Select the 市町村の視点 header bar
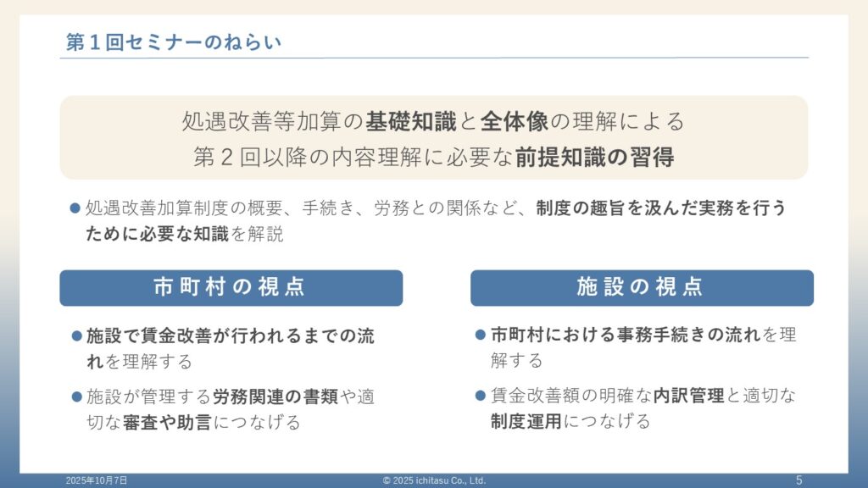Screen dimensions: 868x488 click(231, 288)
